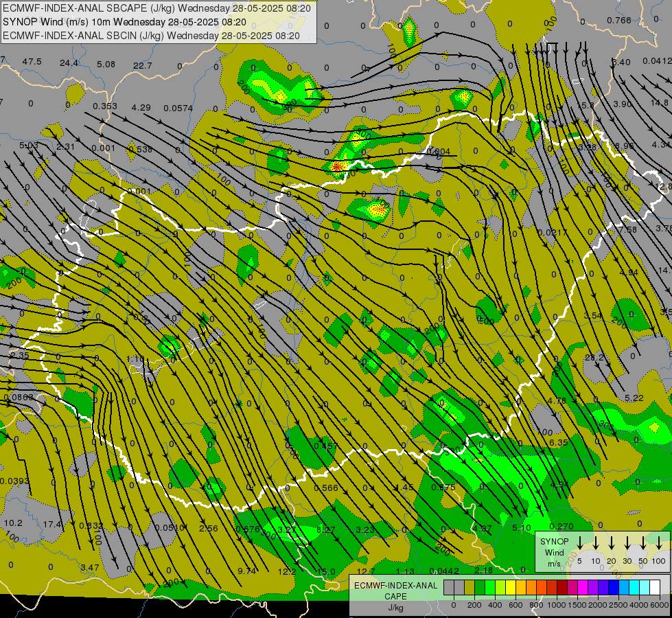Click the SYNOP label in wind legend
The image size is (672, 618).
click(554, 542)
